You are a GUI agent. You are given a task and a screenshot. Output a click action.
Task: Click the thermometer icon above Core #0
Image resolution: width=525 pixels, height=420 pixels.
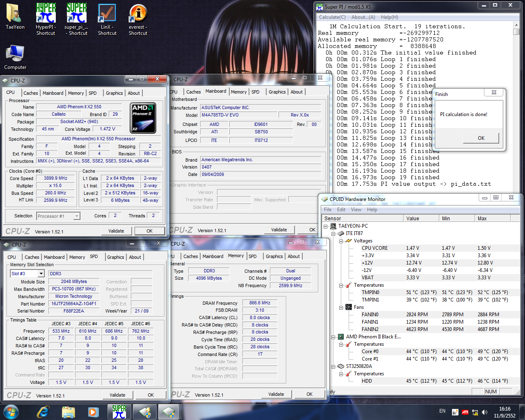(349, 344)
